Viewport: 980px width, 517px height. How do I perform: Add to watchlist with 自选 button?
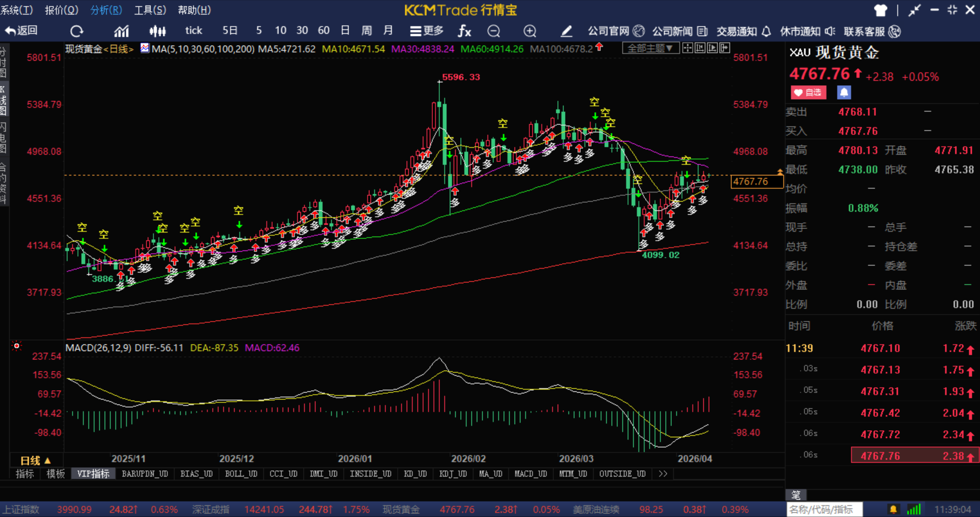(x=808, y=92)
